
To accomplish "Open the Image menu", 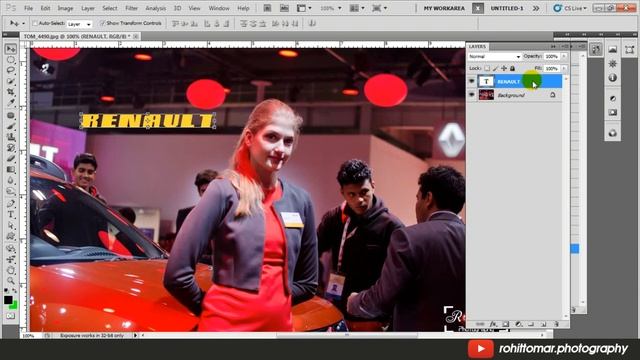I will pyautogui.click(x=65, y=8).
